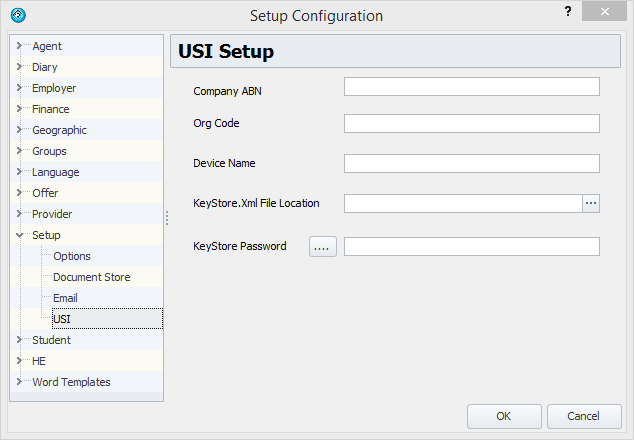This screenshot has width=634, height=440.
Task: Browse for KeyStore.Xml file location
Action: tap(591, 203)
